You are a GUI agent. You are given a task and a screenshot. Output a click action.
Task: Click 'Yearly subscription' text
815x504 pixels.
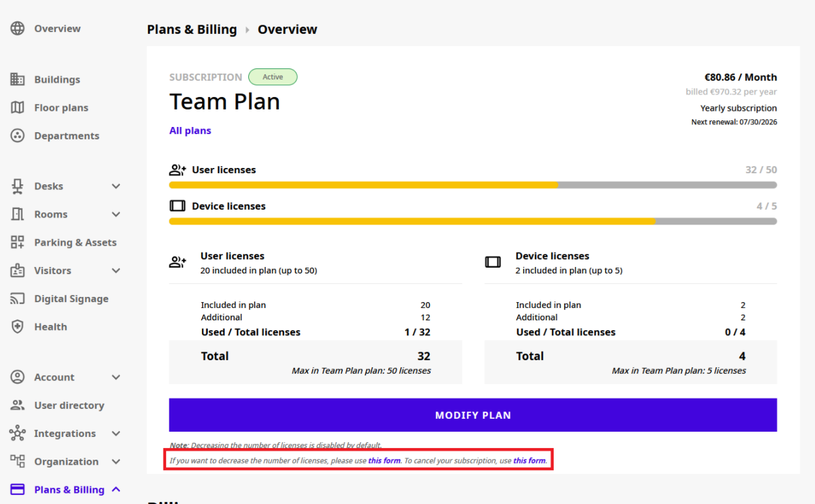click(x=739, y=108)
